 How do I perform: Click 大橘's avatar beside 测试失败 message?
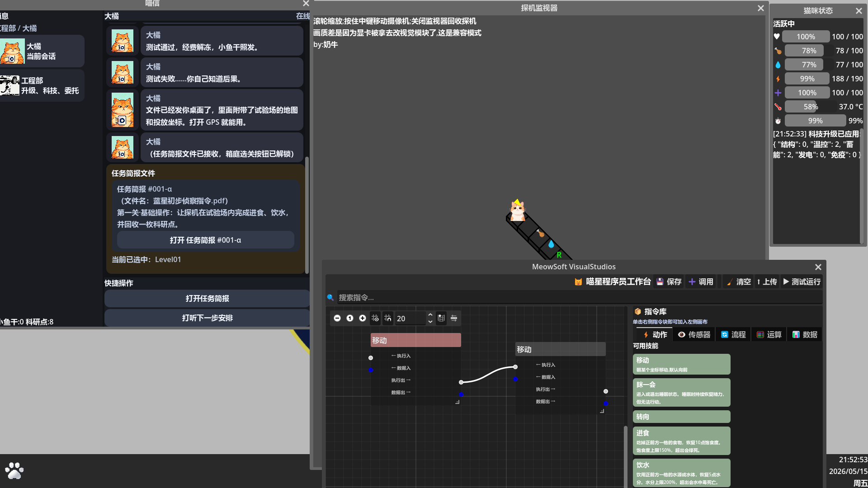pyautogui.click(x=123, y=72)
